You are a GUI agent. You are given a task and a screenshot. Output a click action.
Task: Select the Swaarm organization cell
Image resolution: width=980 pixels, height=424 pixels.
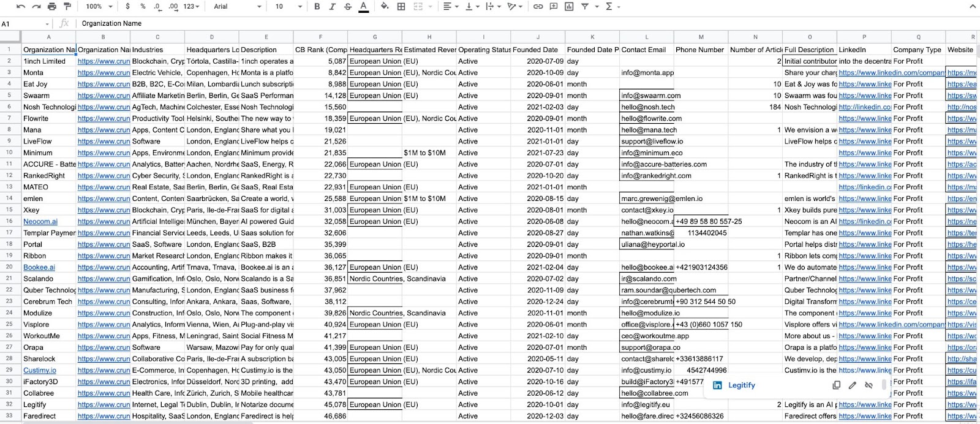click(48, 96)
